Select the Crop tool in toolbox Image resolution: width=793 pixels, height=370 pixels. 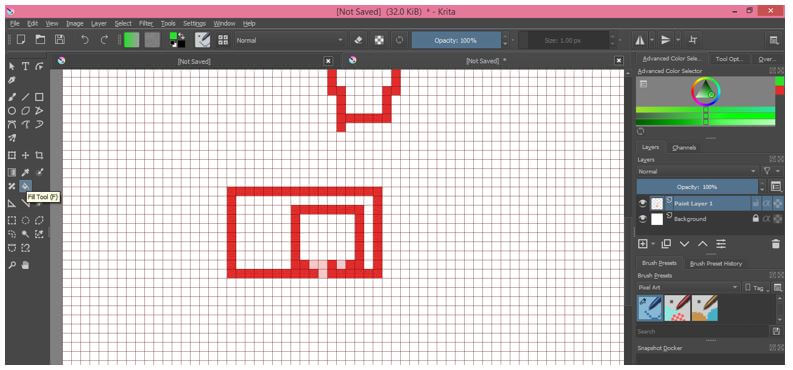tap(39, 155)
